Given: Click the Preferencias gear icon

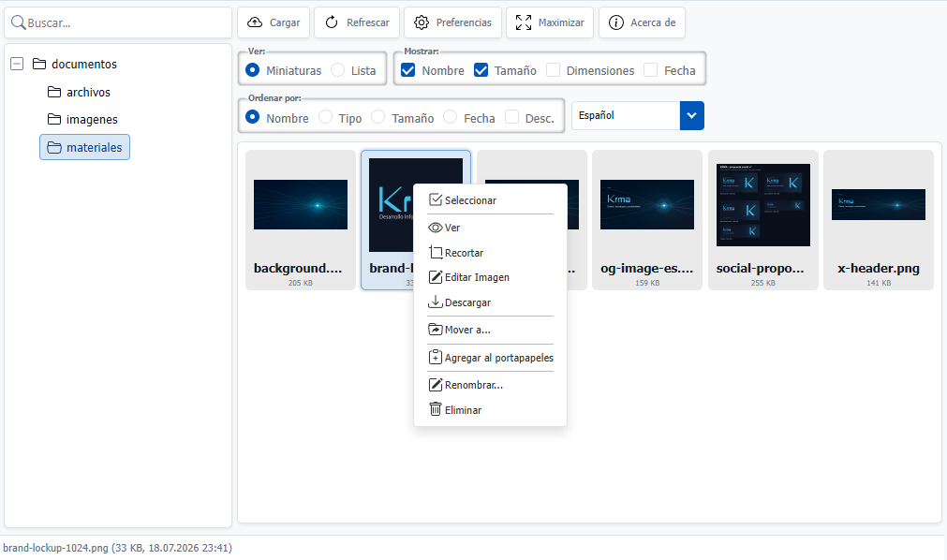Looking at the screenshot, I should 421,22.
